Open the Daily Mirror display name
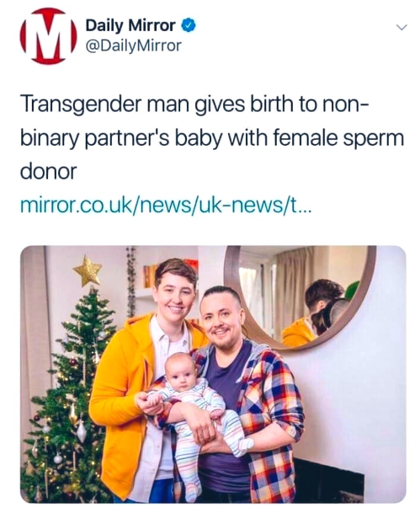Screen dimensions: 420x508 (130, 25)
